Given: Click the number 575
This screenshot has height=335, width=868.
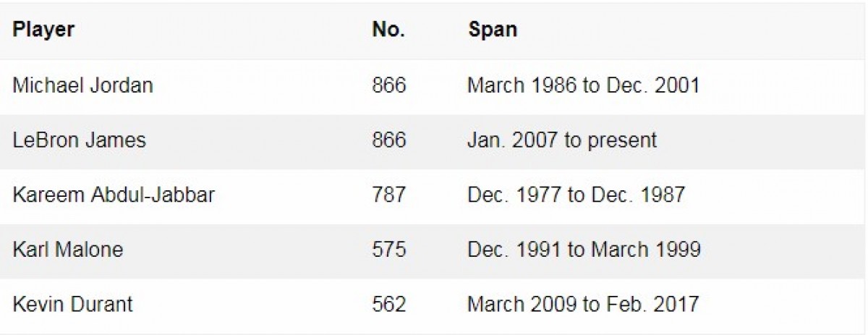Looking at the screenshot, I should 389,250.
